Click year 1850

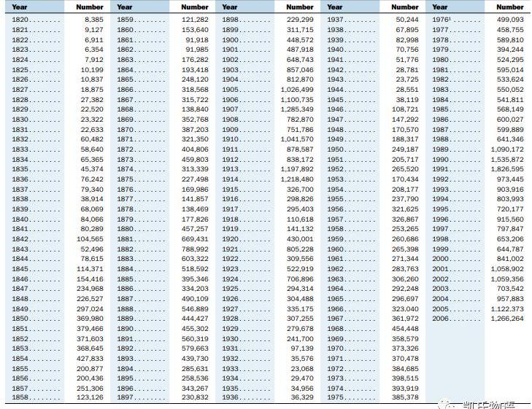click(20, 319)
